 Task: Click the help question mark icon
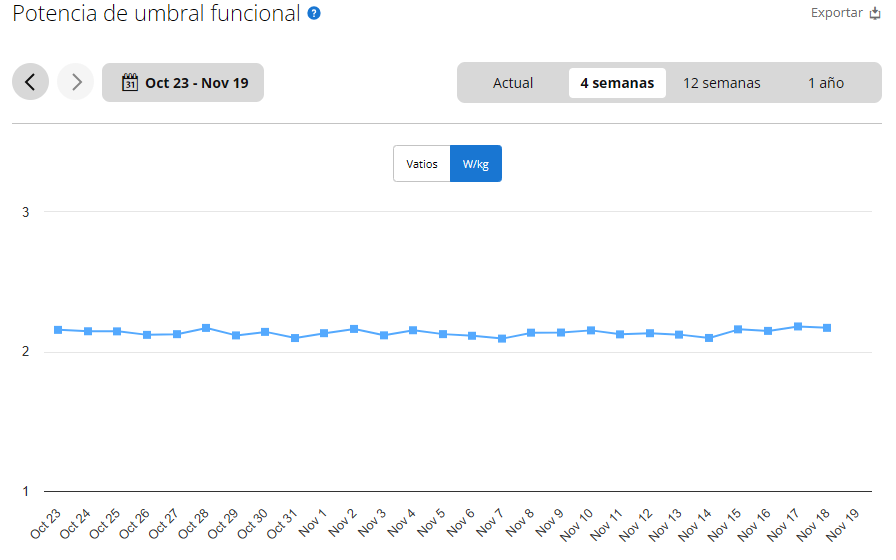[314, 13]
